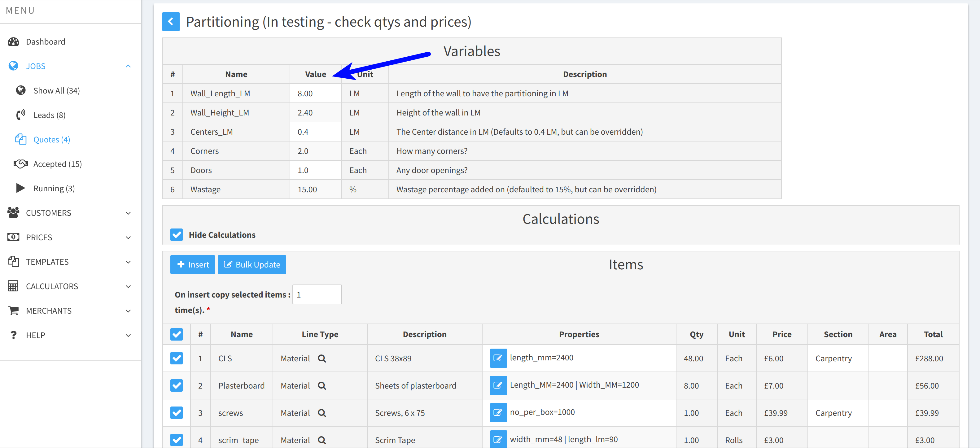Edit Centers_LM value 0.4
Screen dimensions: 980x448
316,132
